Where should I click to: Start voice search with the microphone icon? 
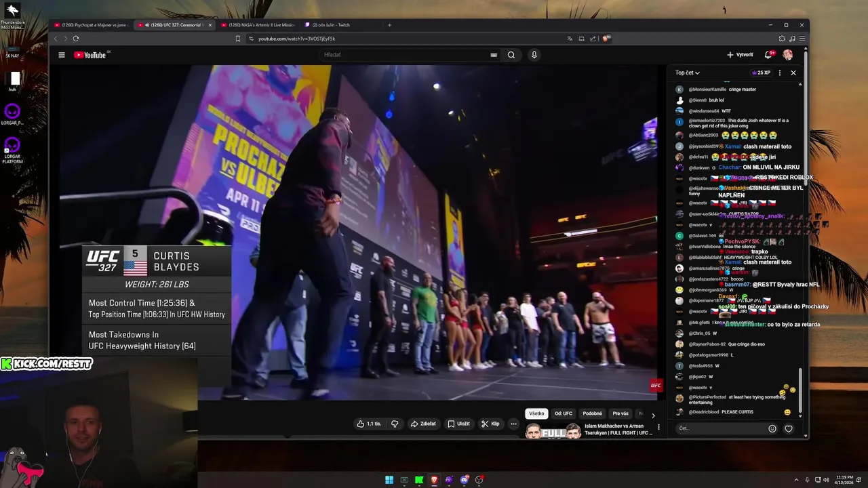pyautogui.click(x=534, y=55)
